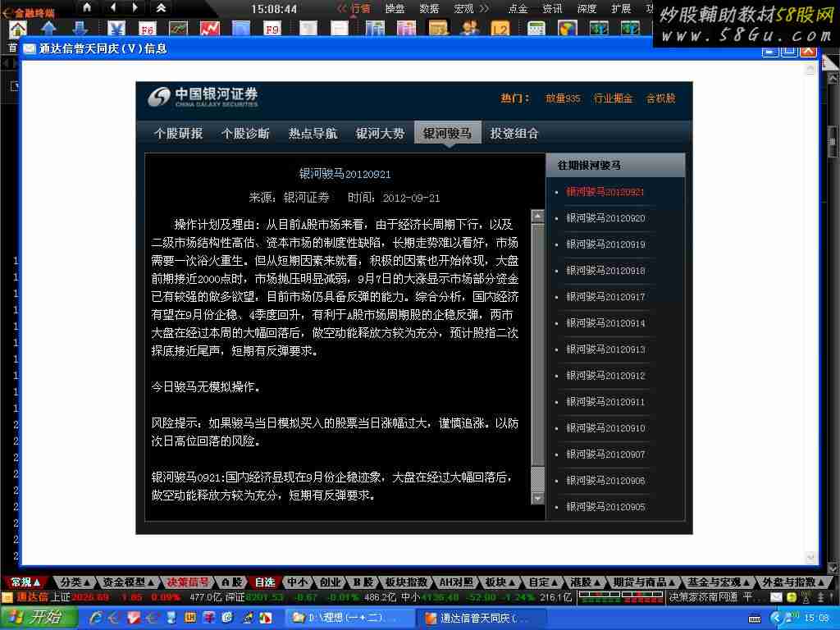Click the F6 toolbar icon
840x630 pixels.
point(148,28)
